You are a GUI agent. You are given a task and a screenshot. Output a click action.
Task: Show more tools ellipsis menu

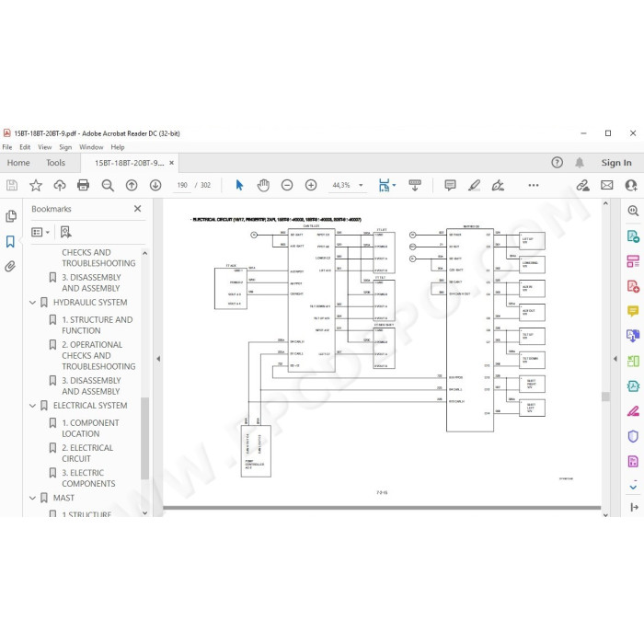point(534,185)
